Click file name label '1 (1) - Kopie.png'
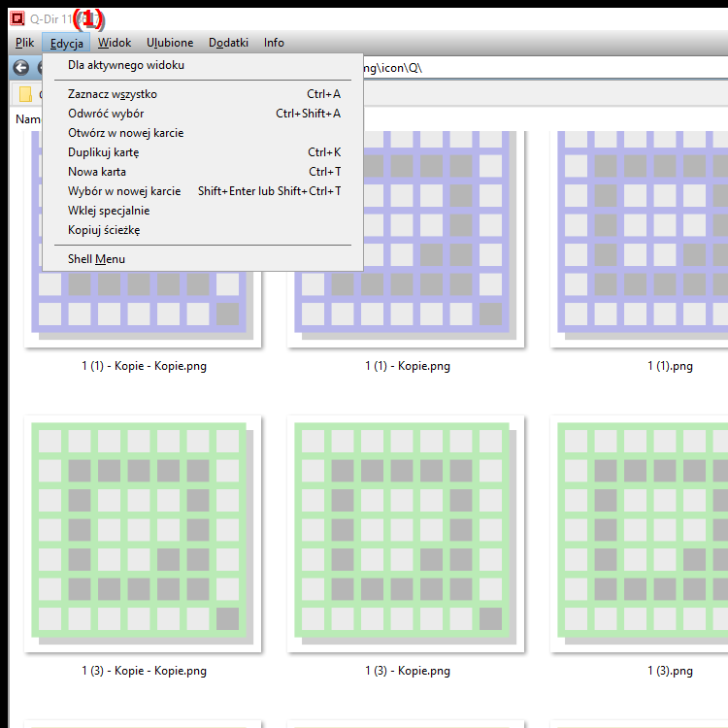 407,366
